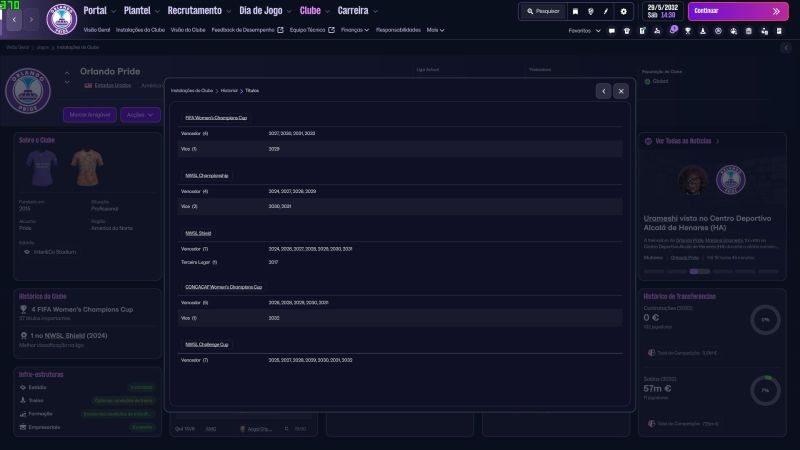Click the away kit shirt thumbnail
Image resolution: width=800 pixels, height=450 pixels.
click(87, 167)
